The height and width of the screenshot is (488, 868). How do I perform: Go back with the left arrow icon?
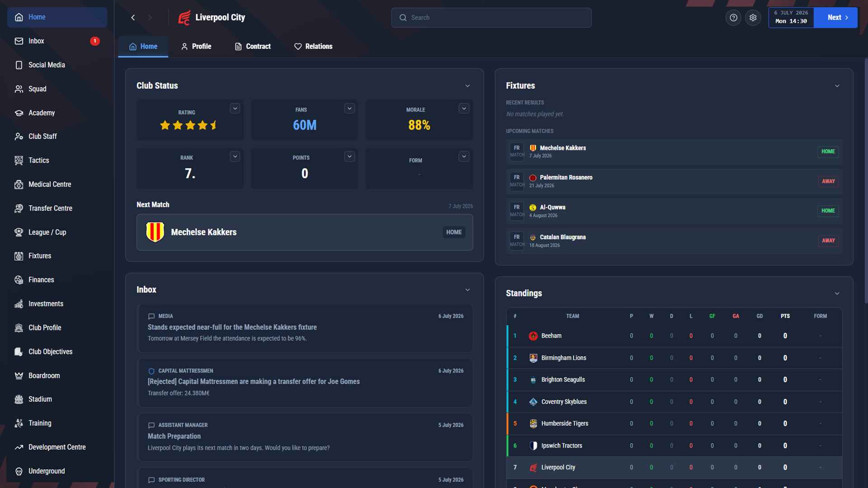pyautogui.click(x=133, y=18)
